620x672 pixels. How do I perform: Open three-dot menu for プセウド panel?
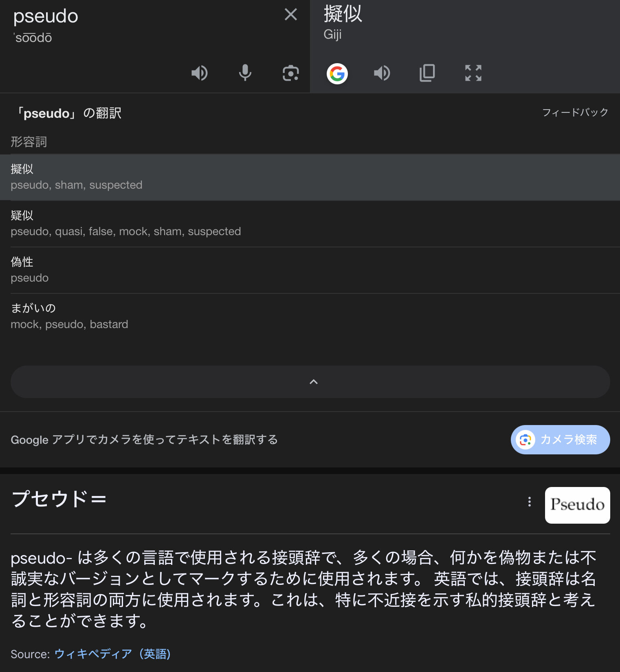point(529,502)
